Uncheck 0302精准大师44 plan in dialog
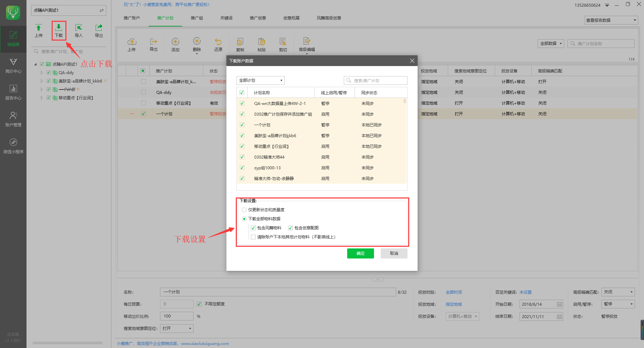 (242, 157)
